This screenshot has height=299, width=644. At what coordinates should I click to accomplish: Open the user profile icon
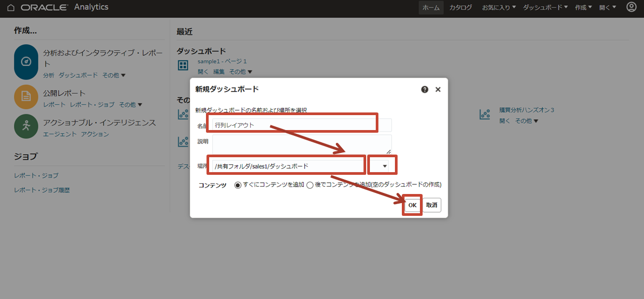click(x=631, y=7)
